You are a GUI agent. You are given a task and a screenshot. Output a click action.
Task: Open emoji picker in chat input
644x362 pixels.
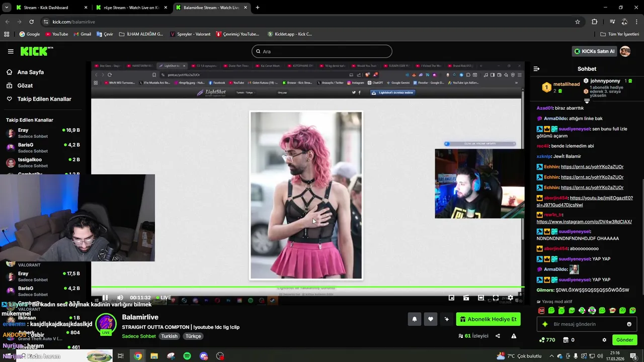(x=629, y=324)
